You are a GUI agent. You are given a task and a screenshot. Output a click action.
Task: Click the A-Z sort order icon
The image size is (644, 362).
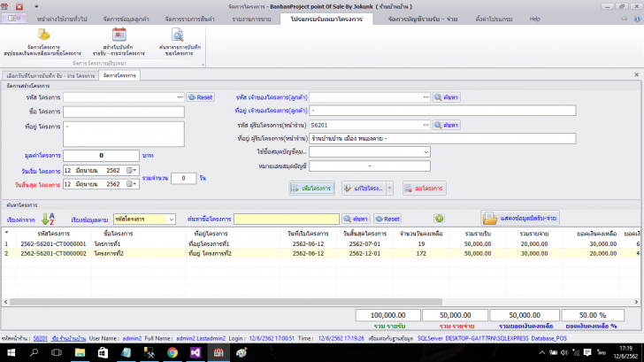[x=49, y=218]
